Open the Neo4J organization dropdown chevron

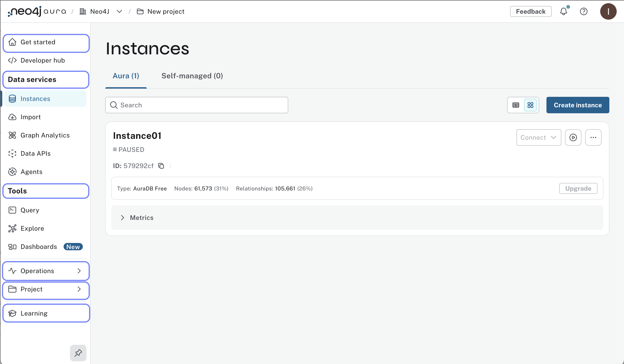click(x=119, y=12)
